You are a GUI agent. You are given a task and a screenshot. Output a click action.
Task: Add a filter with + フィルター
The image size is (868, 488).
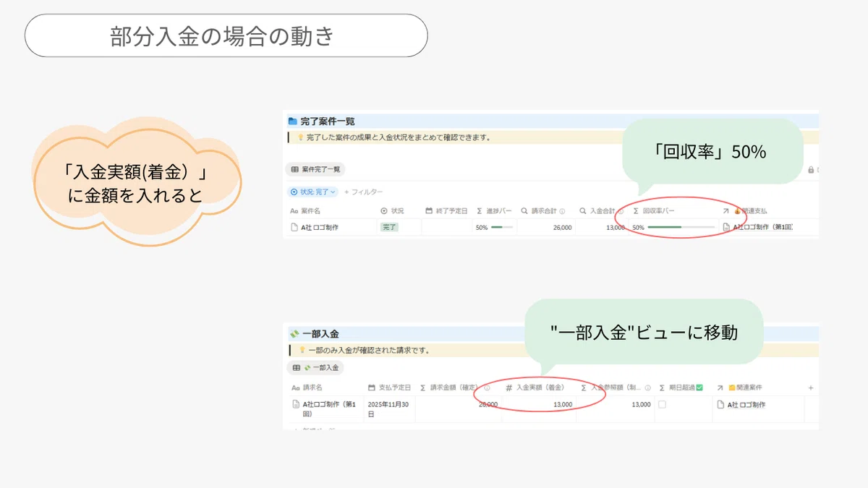(x=364, y=192)
